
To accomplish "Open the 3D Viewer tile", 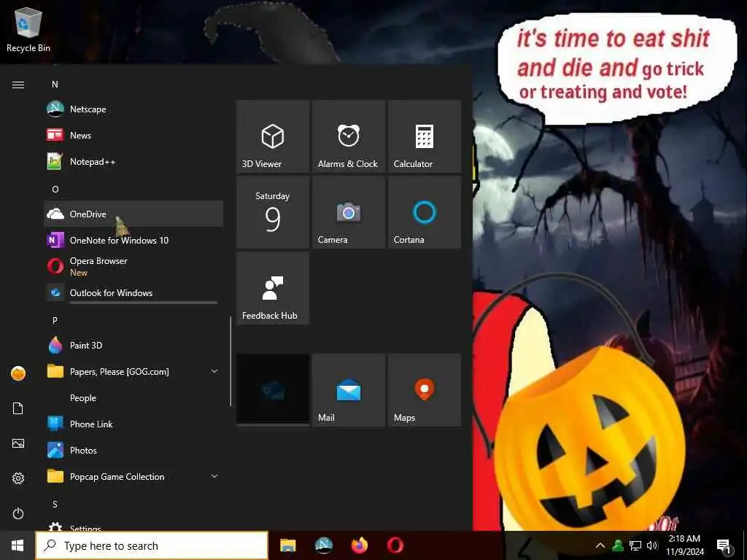I will pos(273,136).
